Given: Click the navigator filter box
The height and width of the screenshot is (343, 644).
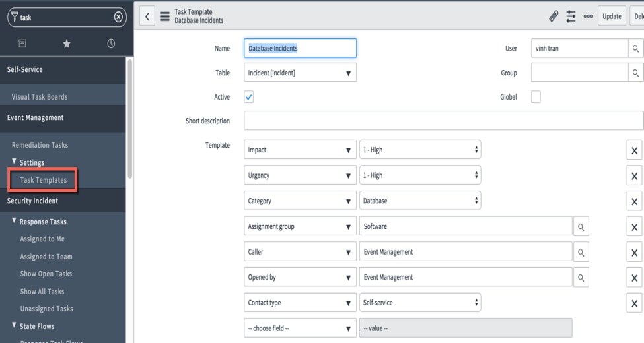Looking at the screenshot, I should [x=67, y=17].
